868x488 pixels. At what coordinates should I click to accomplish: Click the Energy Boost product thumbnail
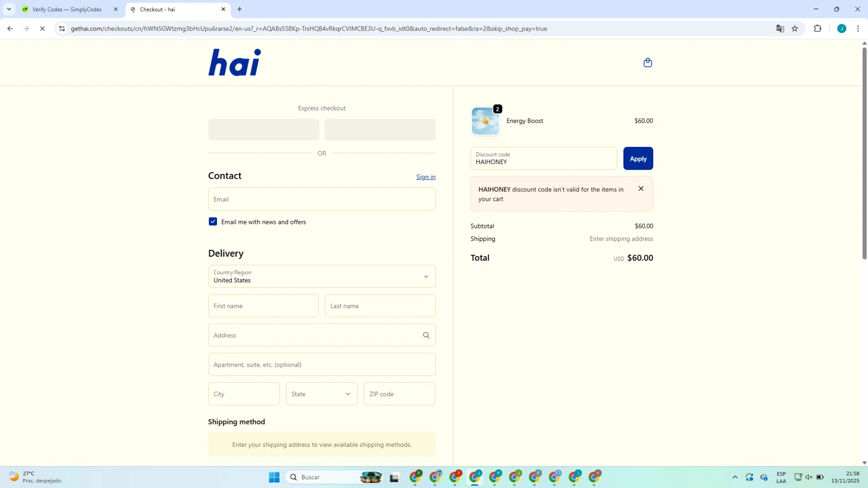[486, 121]
